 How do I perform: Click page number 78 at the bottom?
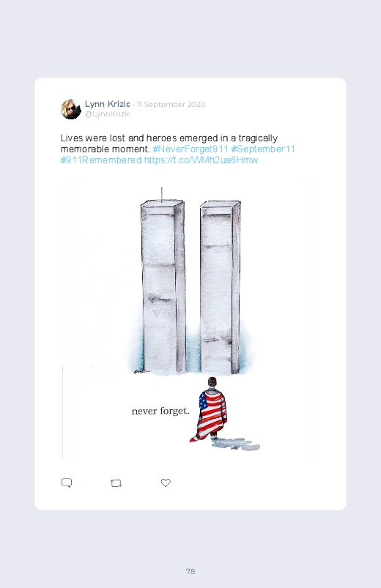[x=190, y=571]
